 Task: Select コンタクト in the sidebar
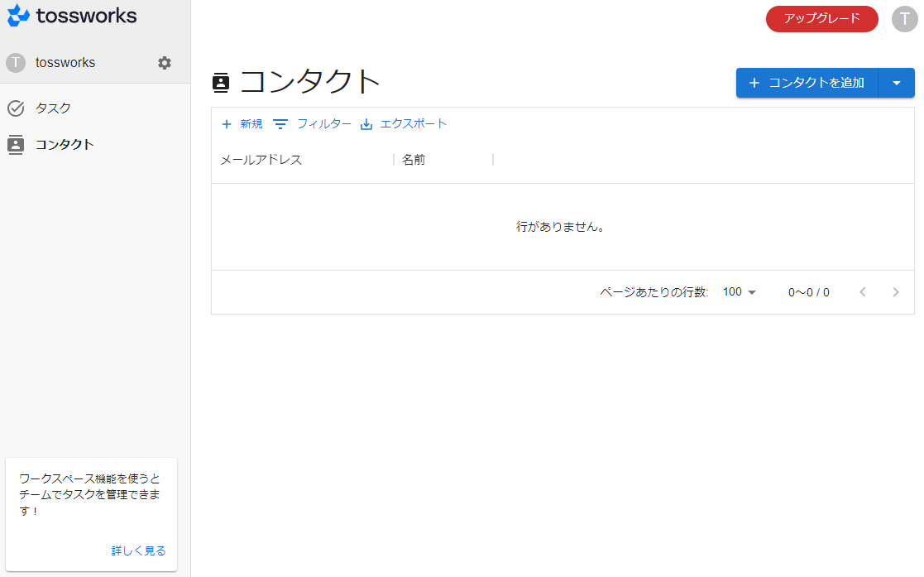65,144
